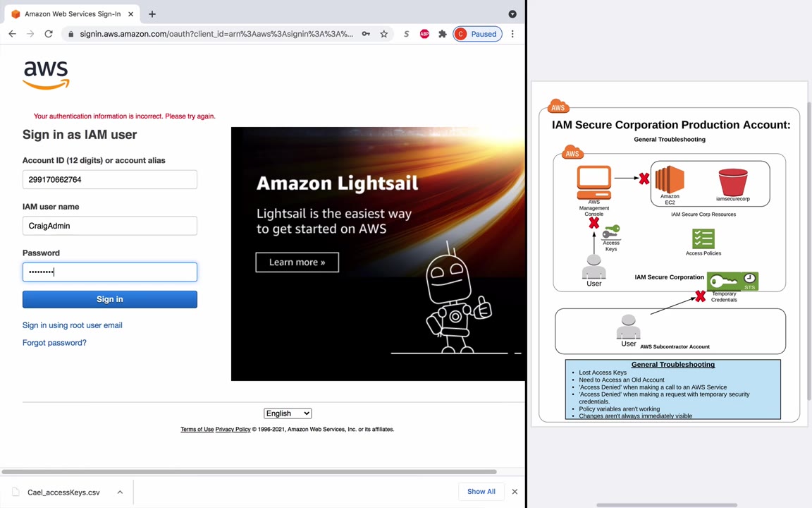Click the authentication incorrect error message
The height and width of the screenshot is (508, 812).
click(124, 116)
